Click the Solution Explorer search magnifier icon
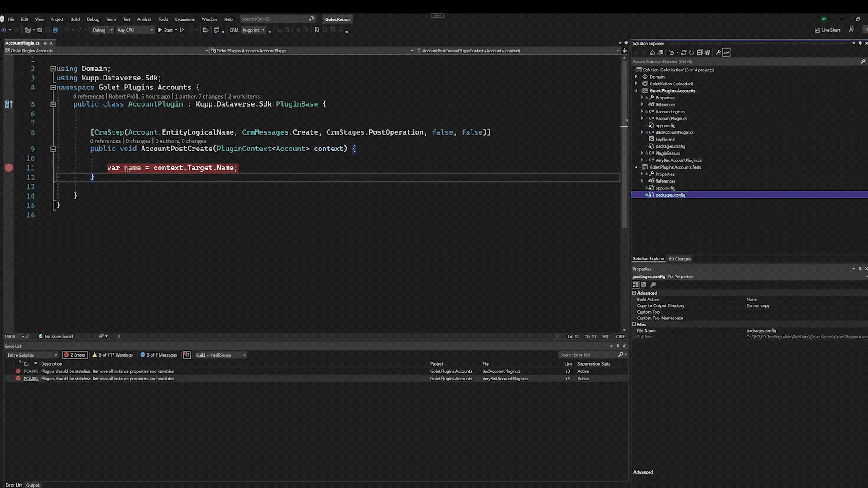Screen dimensions: 868x488 (863, 61)
